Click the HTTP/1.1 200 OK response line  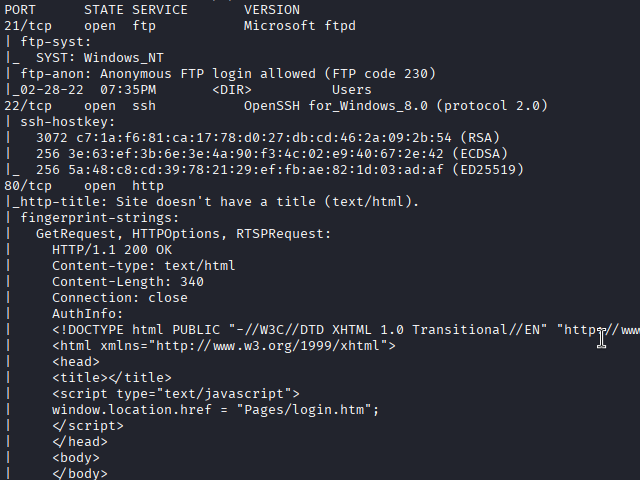tap(112, 249)
